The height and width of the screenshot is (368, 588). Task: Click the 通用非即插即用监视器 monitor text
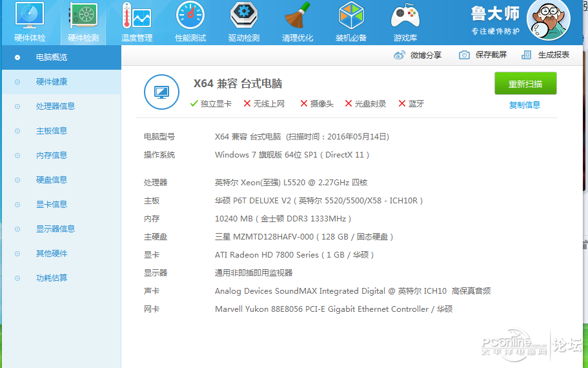point(254,273)
